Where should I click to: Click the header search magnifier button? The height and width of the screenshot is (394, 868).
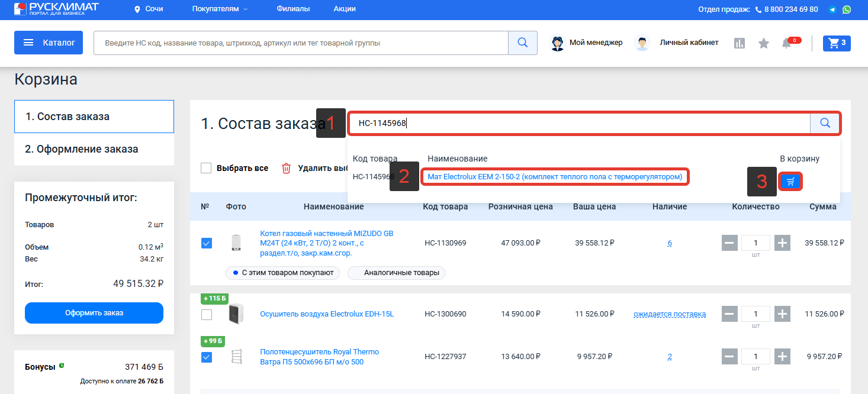point(523,43)
